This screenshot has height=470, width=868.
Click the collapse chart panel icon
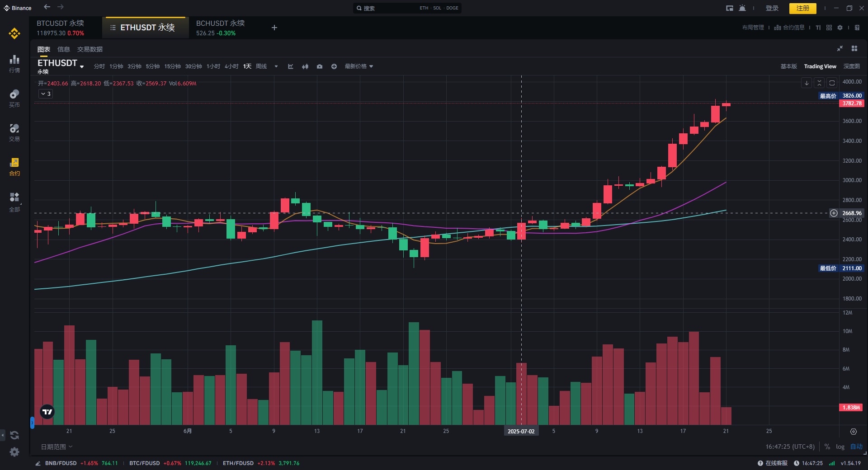[840, 49]
